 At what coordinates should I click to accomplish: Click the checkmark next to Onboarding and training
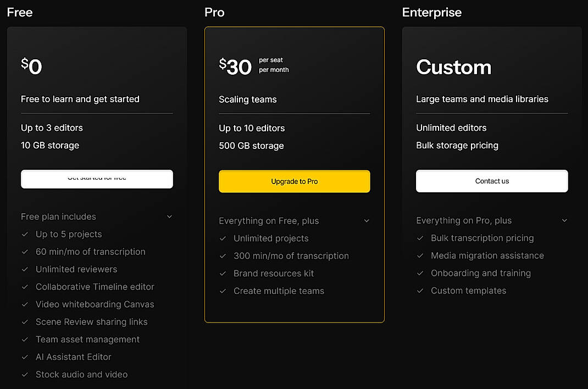420,273
